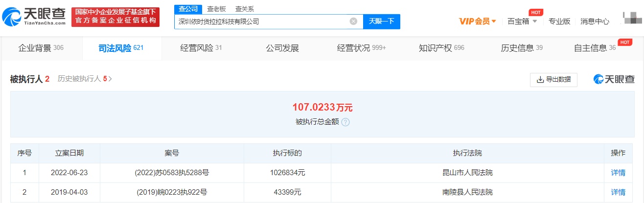Open the 知识产权 tab

pos(441,48)
